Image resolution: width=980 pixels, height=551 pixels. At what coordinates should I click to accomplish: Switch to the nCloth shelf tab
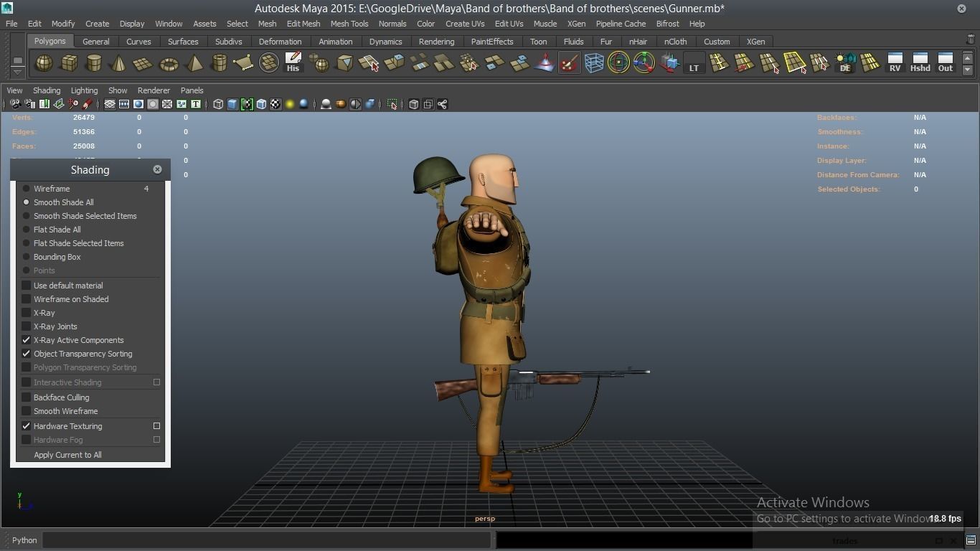coord(675,42)
